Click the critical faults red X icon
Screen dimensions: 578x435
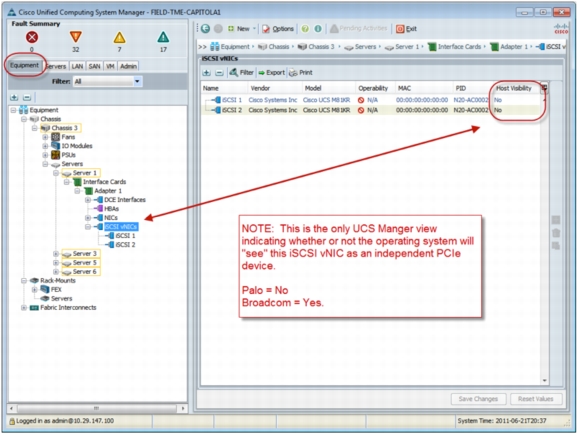pos(32,37)
